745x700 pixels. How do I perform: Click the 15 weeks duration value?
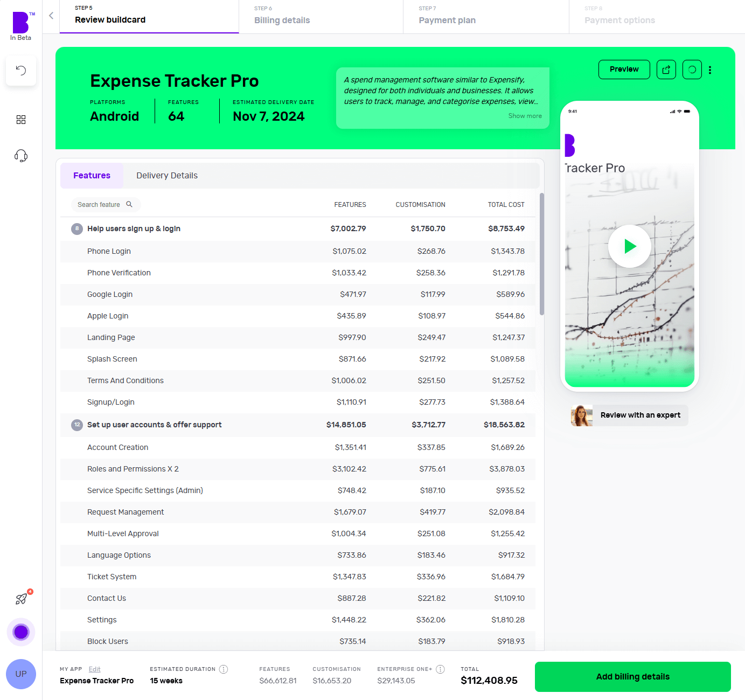pos(166,681)
